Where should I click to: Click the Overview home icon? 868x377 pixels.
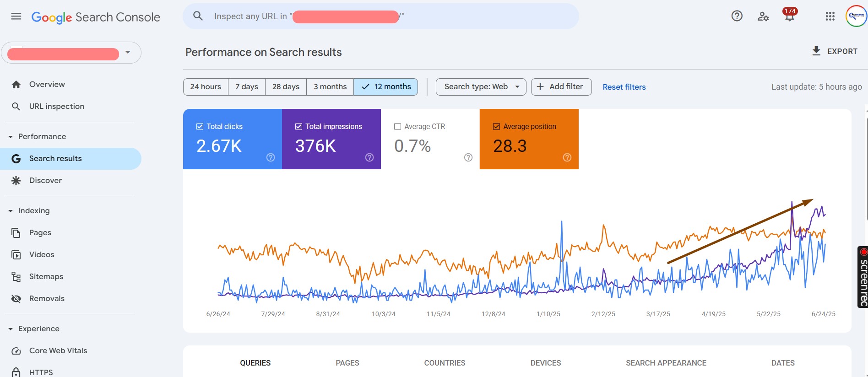coord(16,85)
